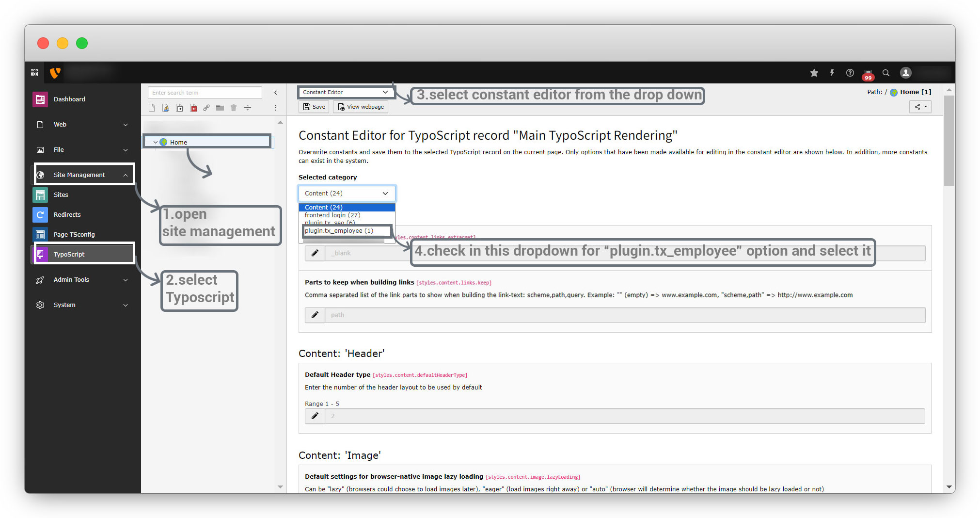Toggle edit for the '_blank' constant field
The width and height of the screenshot is (980, 518).
[x=315, y=253]
